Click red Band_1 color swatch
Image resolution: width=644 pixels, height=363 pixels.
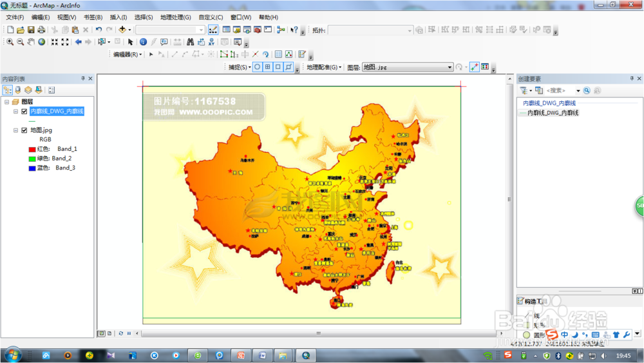(32, 149)
